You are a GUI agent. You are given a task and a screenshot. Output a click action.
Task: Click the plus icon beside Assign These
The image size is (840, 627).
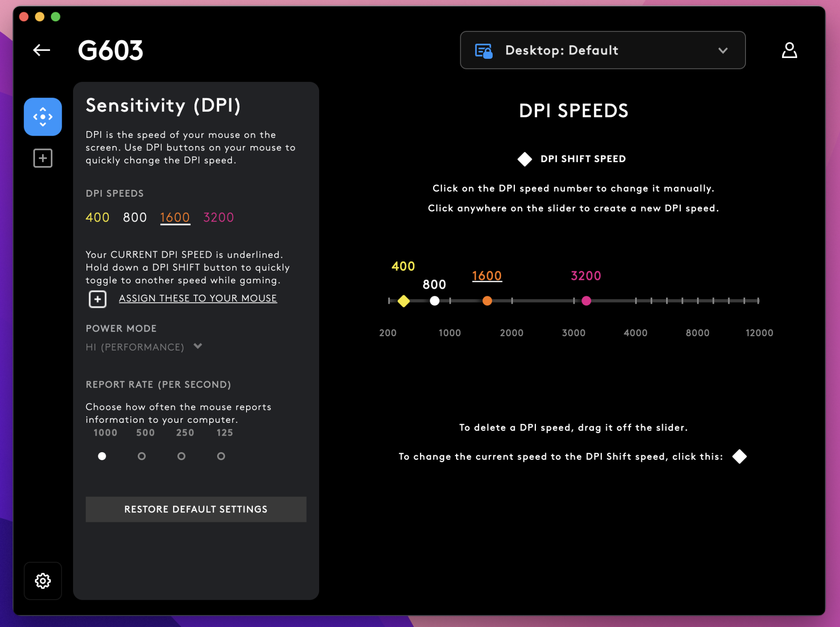pos(97,299)
